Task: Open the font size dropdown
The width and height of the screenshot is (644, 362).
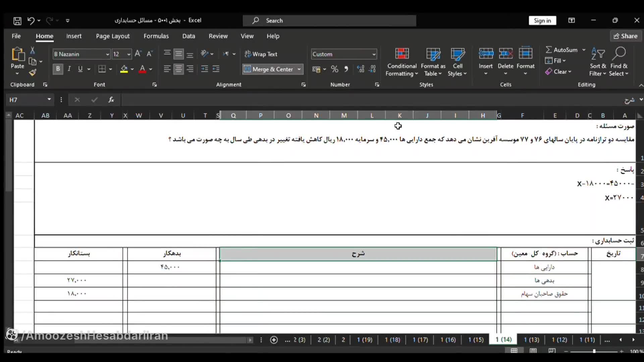Action: pos(129,54)
